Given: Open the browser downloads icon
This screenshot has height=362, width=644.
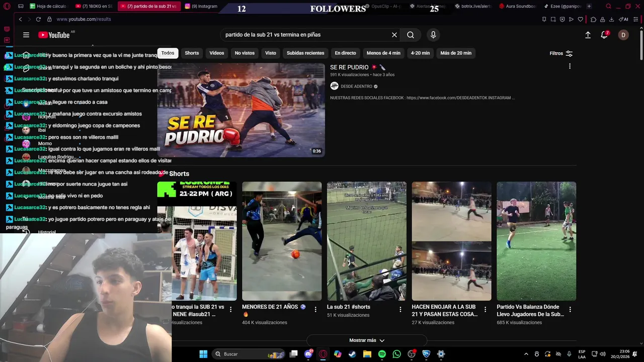Looking at the screenshot, I should click(611, 19).
